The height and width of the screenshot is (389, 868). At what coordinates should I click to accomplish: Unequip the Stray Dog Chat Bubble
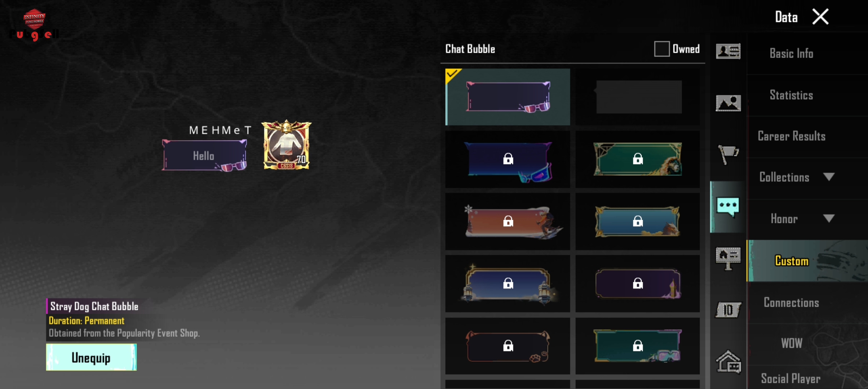(91, 357)
